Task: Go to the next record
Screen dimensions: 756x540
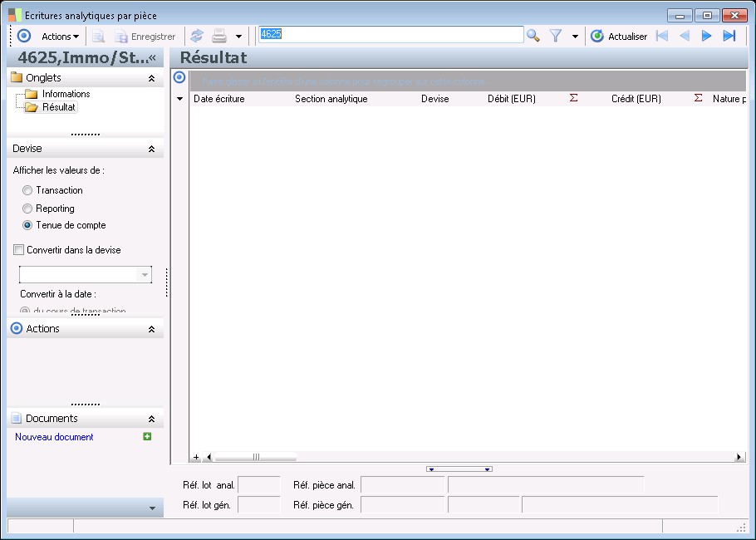Action: [707, 36]
